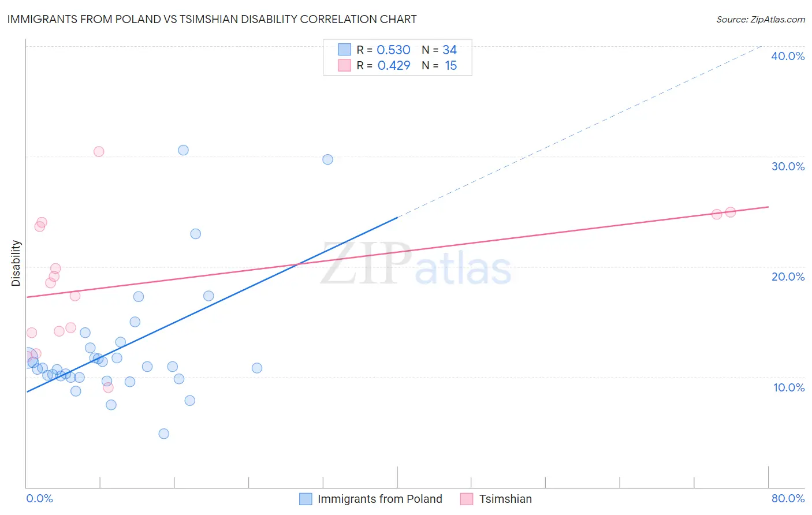Click the 20.0% y-axis label
812x515 pixels.
788,277
